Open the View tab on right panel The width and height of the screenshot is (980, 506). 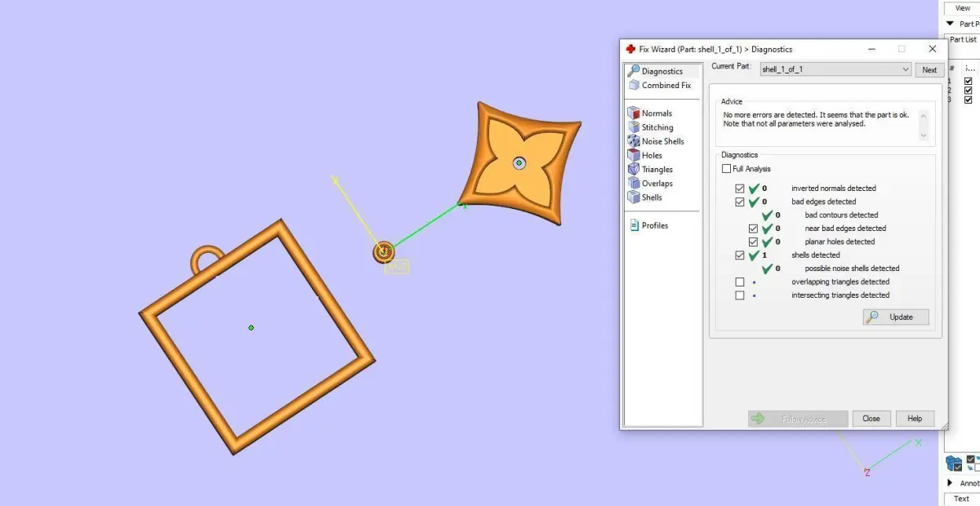point(962,8)
